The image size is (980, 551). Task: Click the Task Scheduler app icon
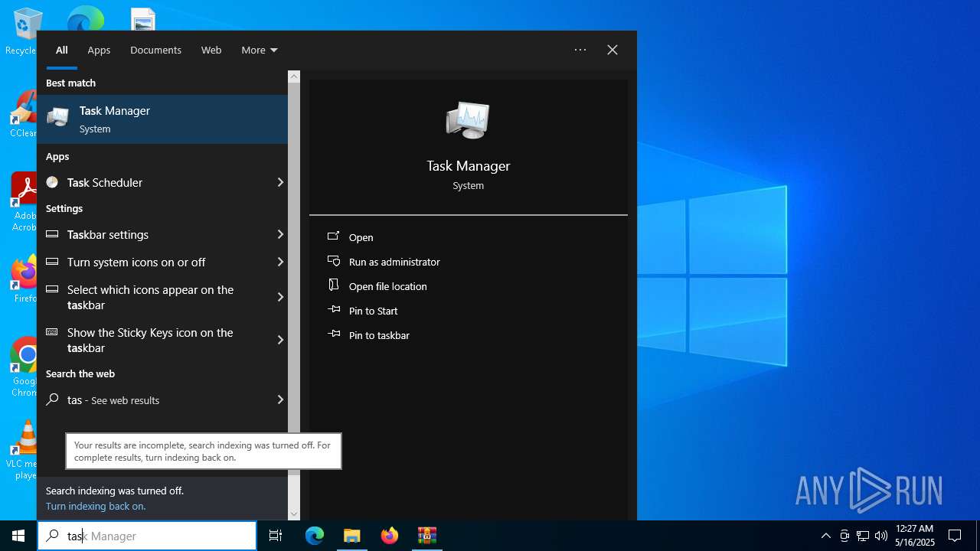tap(52, 182)
